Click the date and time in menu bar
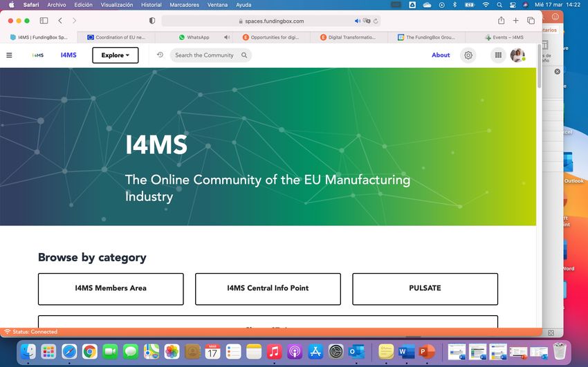This screenshot has height=367, width=588. 558,5
